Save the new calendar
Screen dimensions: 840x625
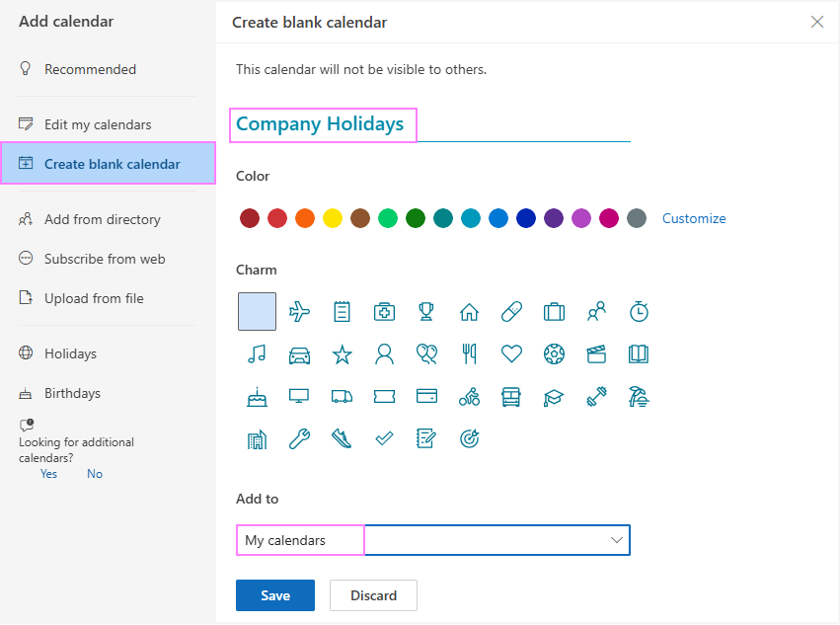[x=275, y=595]
